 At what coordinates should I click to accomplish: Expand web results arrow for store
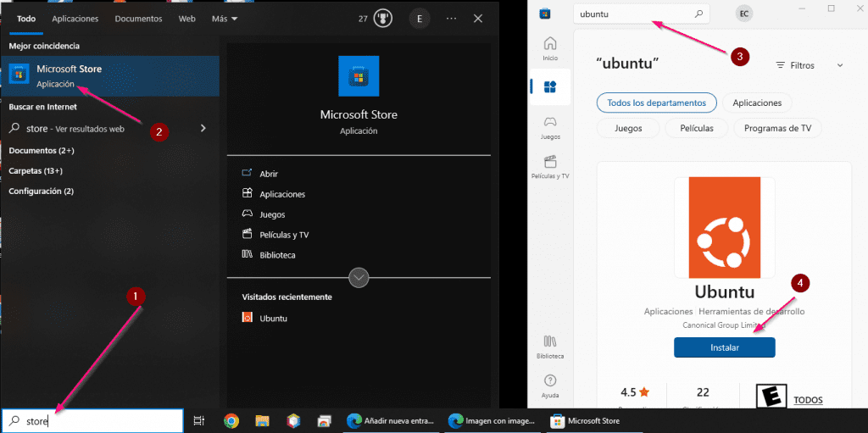[203, 129]
